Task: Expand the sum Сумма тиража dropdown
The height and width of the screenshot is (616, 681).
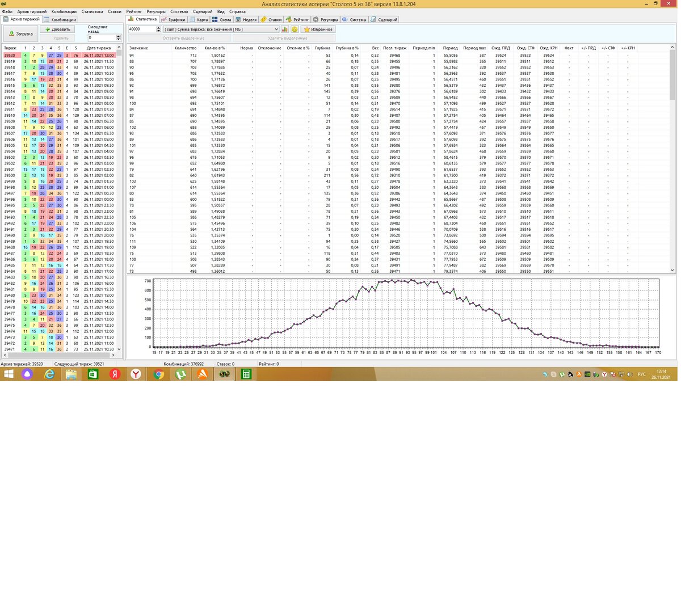Action: point(221,29)
